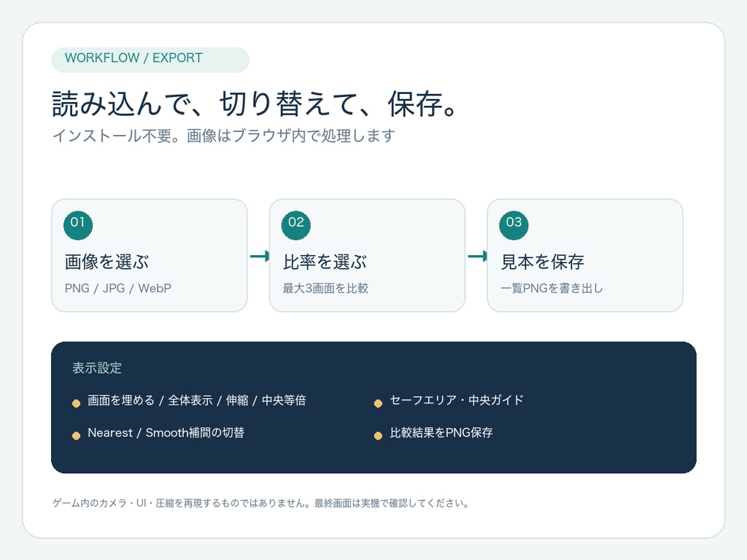This screenshot has width=747, height=560.
Task: Click the 最大3画面を比較 description
Action: 325,289
